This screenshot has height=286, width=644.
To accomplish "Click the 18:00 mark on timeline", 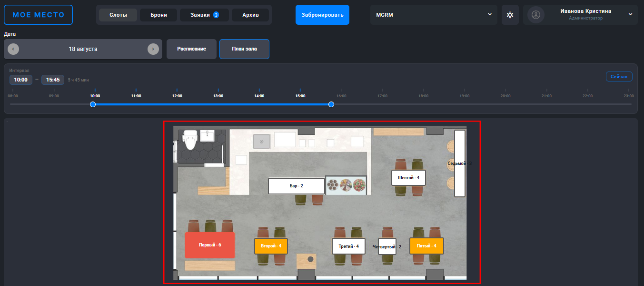I will 423,96.
